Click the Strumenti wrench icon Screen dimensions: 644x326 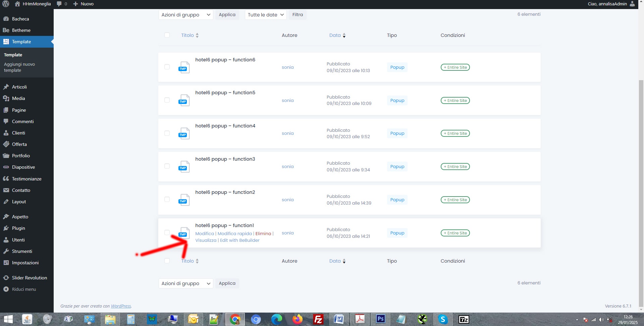coord(6,251)
